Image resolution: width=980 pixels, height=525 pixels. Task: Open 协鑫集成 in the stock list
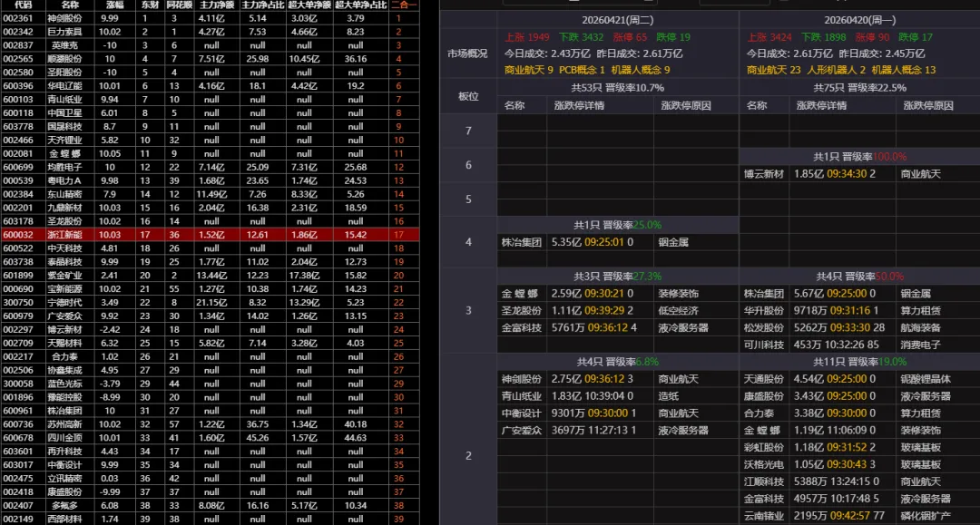tap(65, 370)
